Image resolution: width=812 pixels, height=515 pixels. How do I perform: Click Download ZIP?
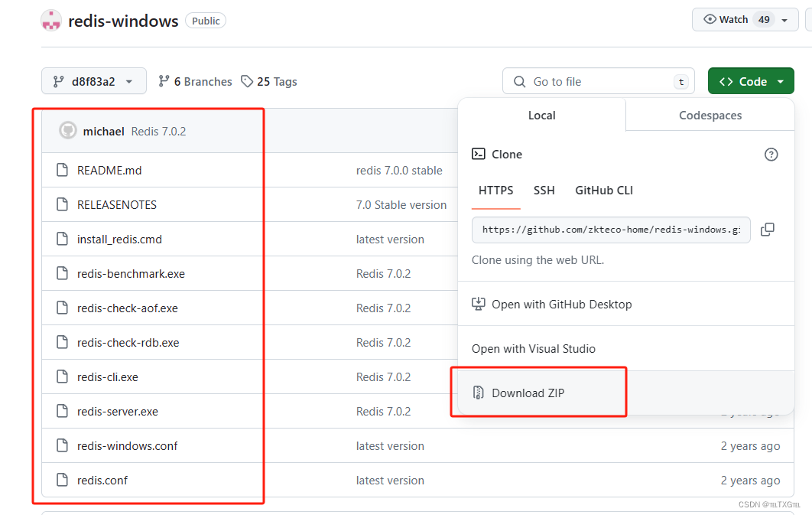coord(528,393)
